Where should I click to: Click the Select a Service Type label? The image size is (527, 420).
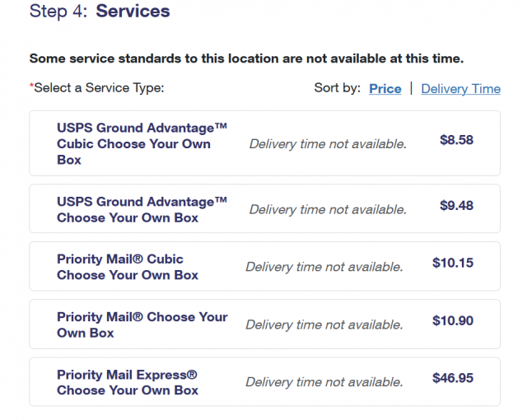click(x=97, y=87)
